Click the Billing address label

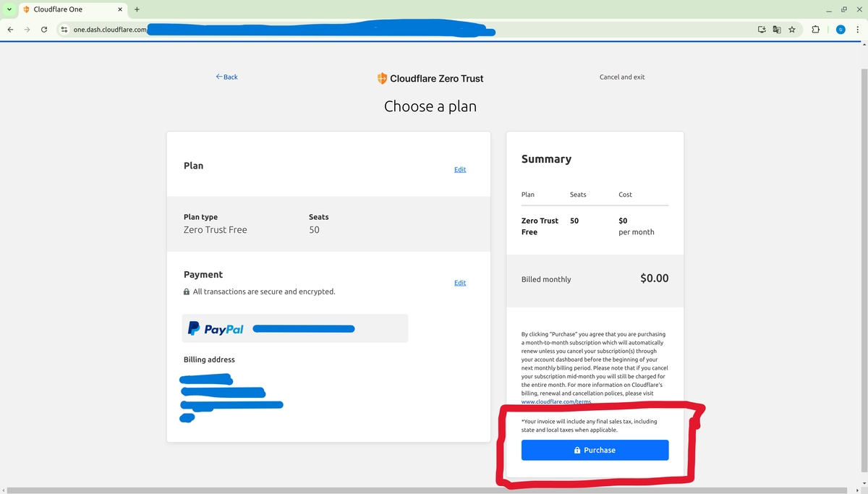[x=209, y=359]
